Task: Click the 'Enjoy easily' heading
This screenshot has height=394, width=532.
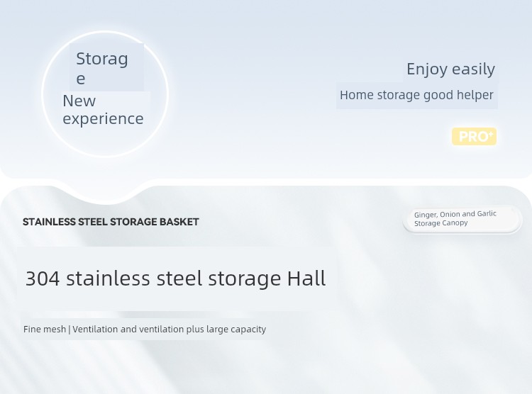Action: 450,69
